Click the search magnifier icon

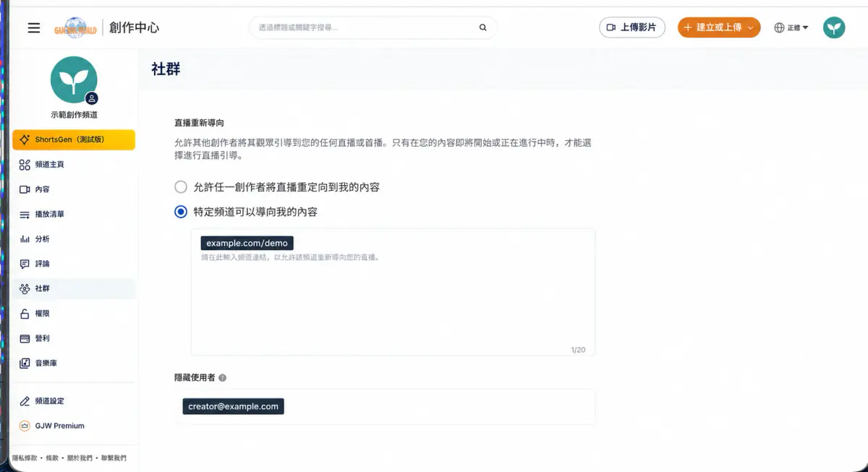coord(482,27)
